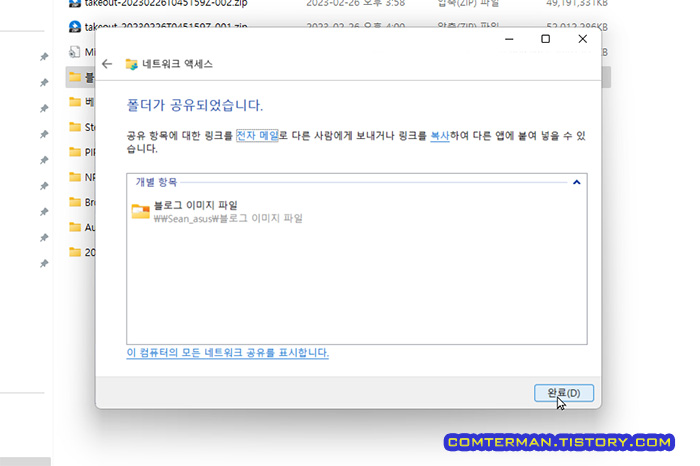Click the 개별 항목 group label

(156, 182)
